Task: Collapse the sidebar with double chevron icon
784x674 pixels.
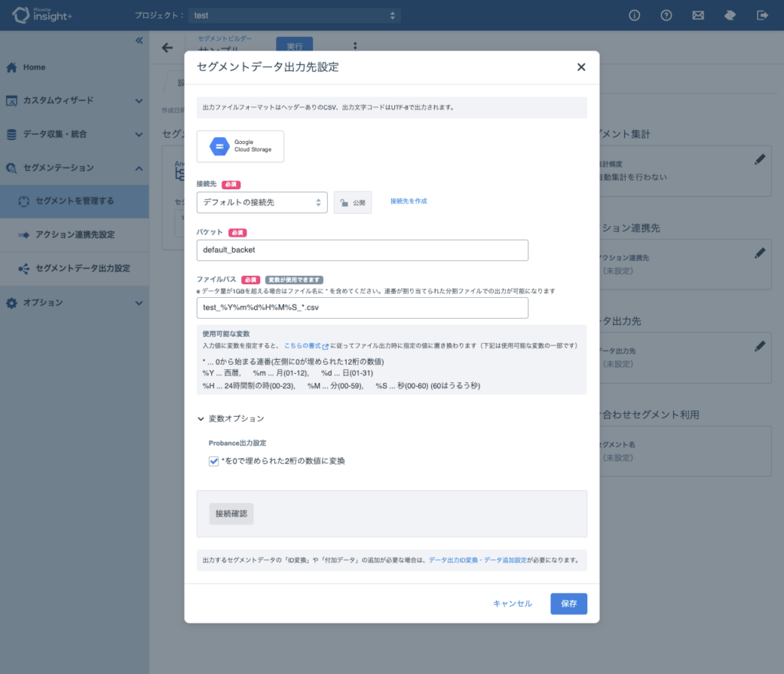Action: coord(139,41)
